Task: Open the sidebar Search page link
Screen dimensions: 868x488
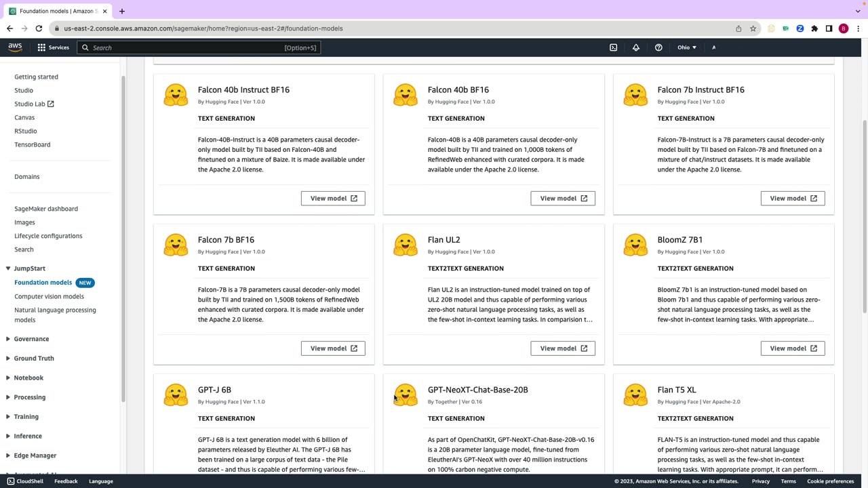Action: pos(24,249)
